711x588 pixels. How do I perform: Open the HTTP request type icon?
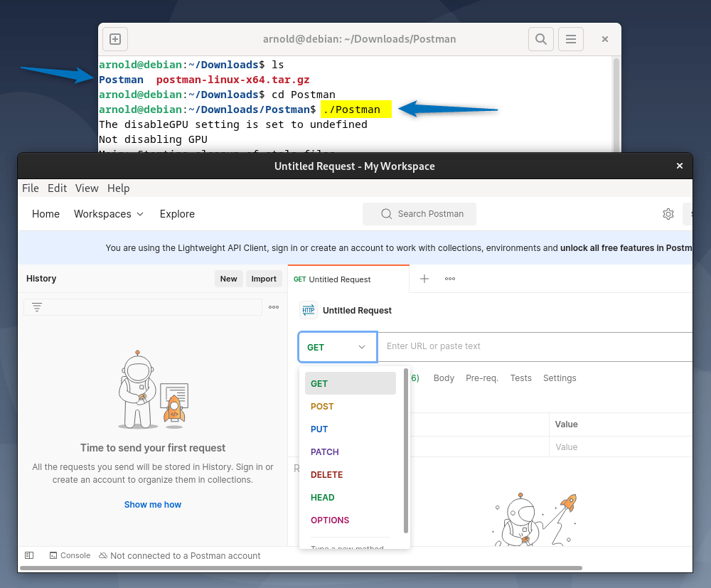[308, 310]
